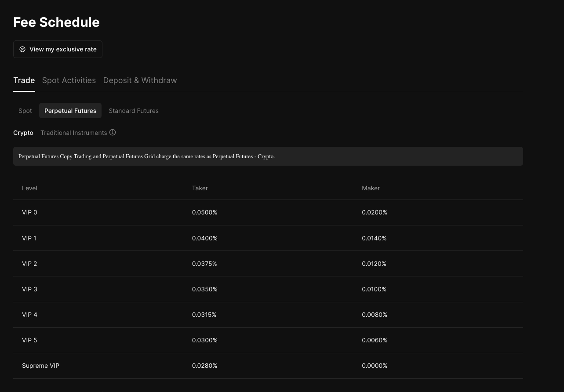Click the Copy Trading notice banner

click(268, 156)
